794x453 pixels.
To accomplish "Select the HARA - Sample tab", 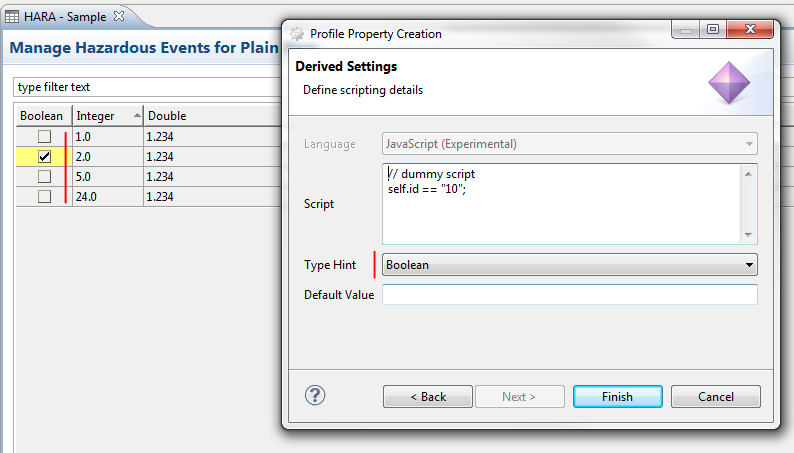I will pos(66,17).
